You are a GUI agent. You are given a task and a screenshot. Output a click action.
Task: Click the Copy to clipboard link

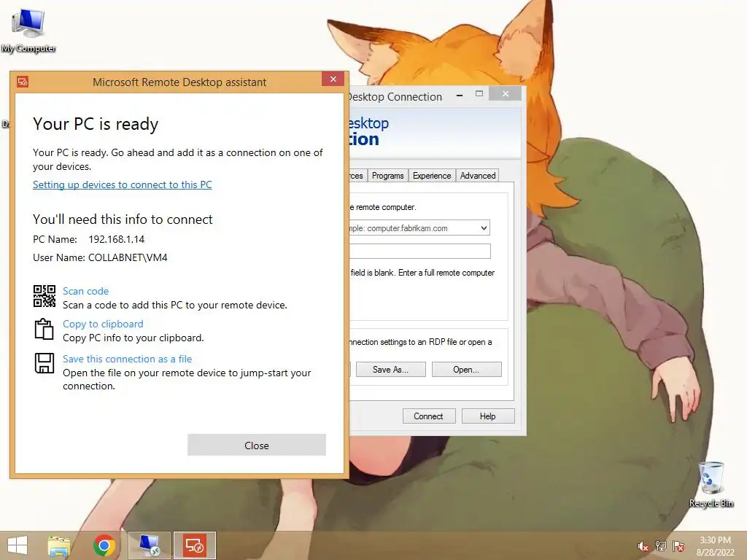[103, 324]
